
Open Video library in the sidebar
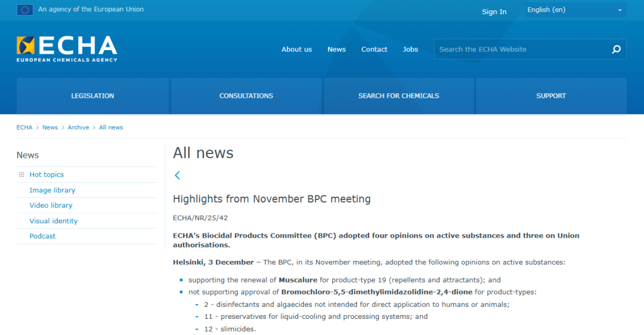(51, 205)
